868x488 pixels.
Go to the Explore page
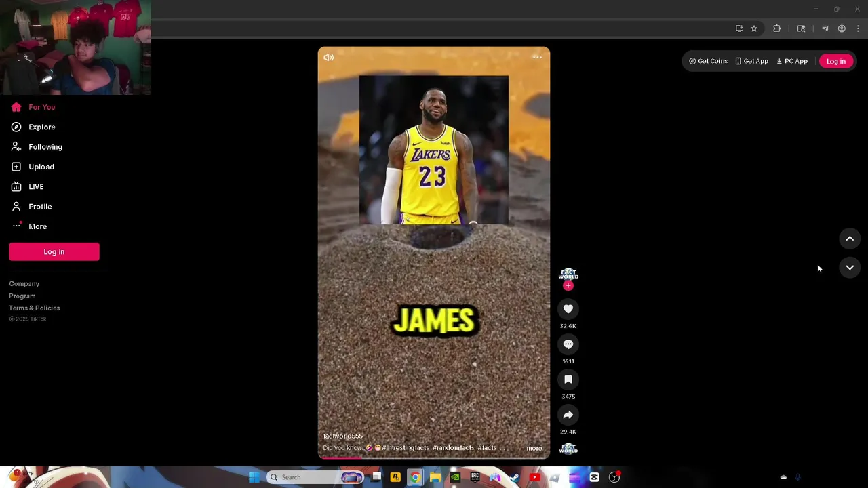pos(33,127)
